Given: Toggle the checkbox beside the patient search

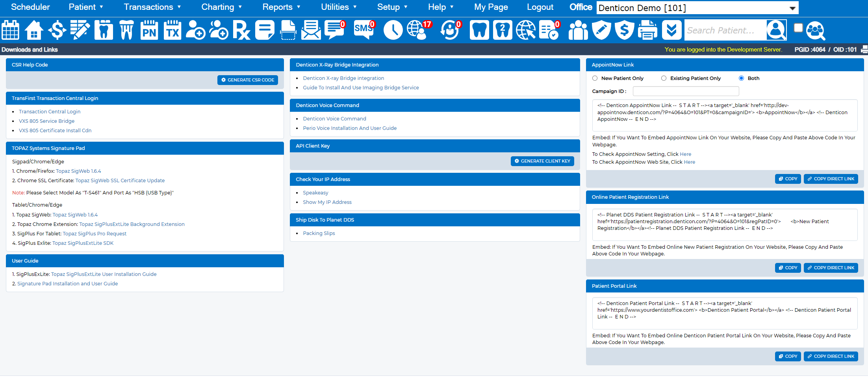Looking at the screenshot, I should (798, 28).
